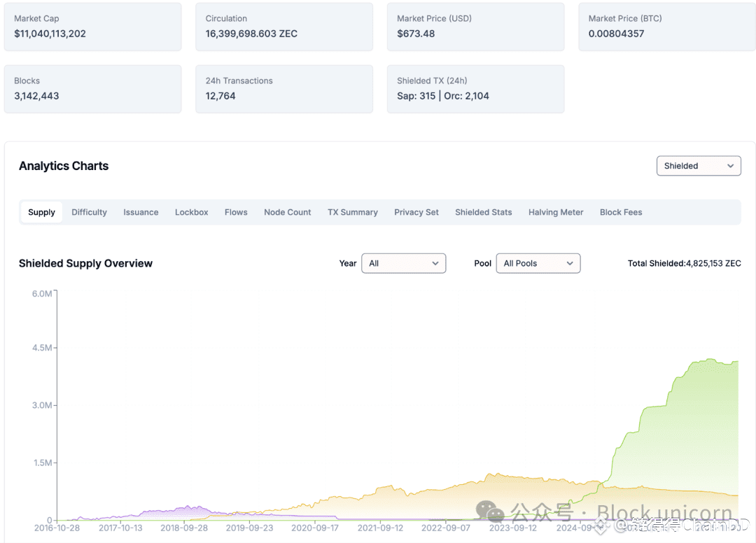Go to the Flows tab

[x=236, y=212]
